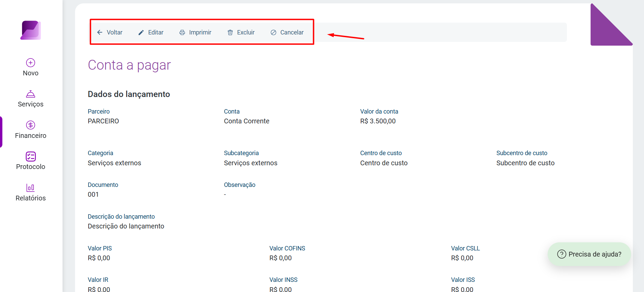Click the Valor IR label
This screenshot has height=292, width=644.
tap(98, 280)
